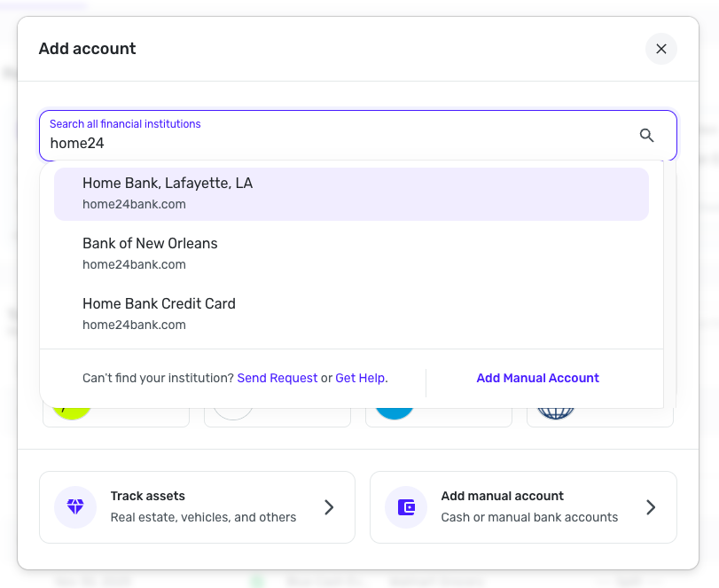
Task: Choose Bank of New Orleans result
Action: [x=351, y=253]
